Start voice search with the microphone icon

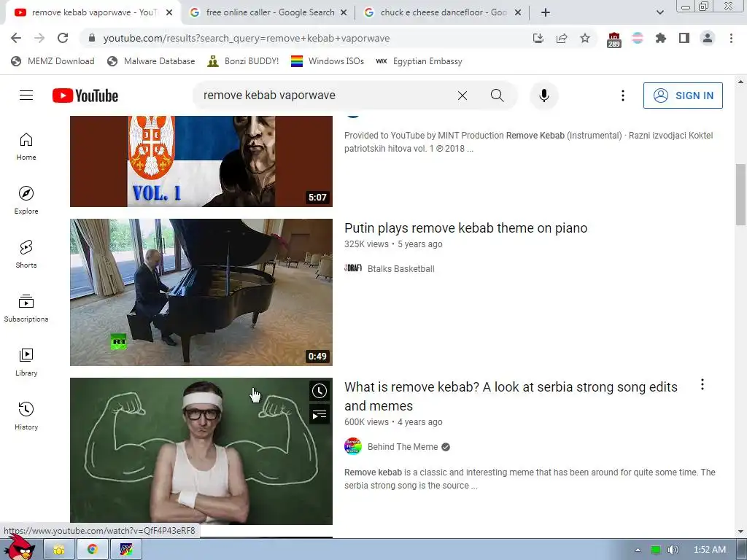click(x=543, y=96)
